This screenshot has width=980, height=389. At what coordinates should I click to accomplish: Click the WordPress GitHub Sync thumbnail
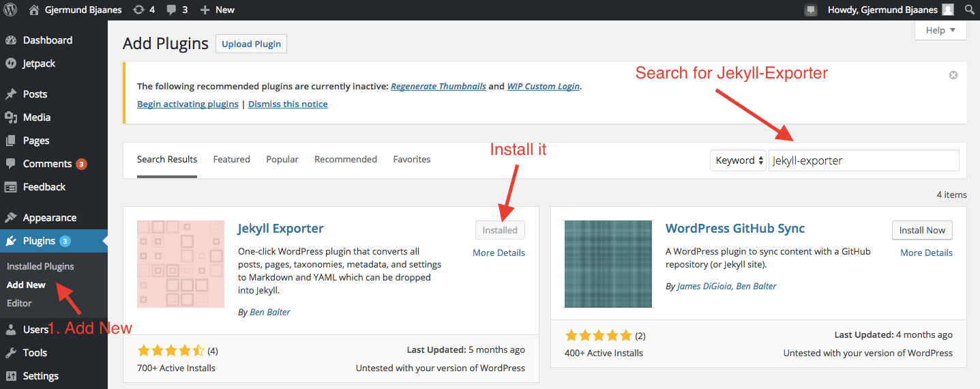coord(608,264)
